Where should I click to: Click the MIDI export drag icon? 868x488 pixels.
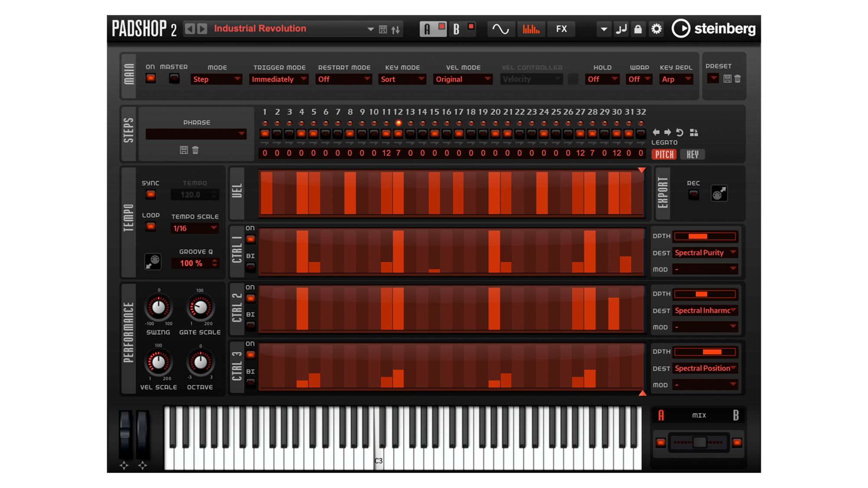point(719,193)
